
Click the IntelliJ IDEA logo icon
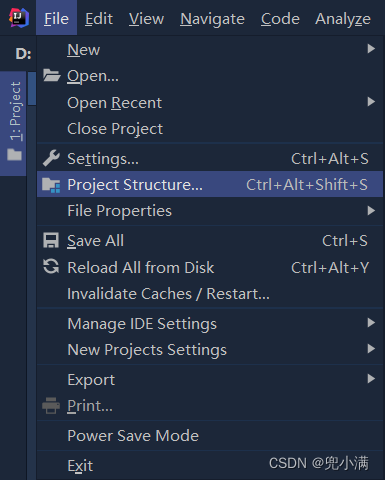coord(19,18)
